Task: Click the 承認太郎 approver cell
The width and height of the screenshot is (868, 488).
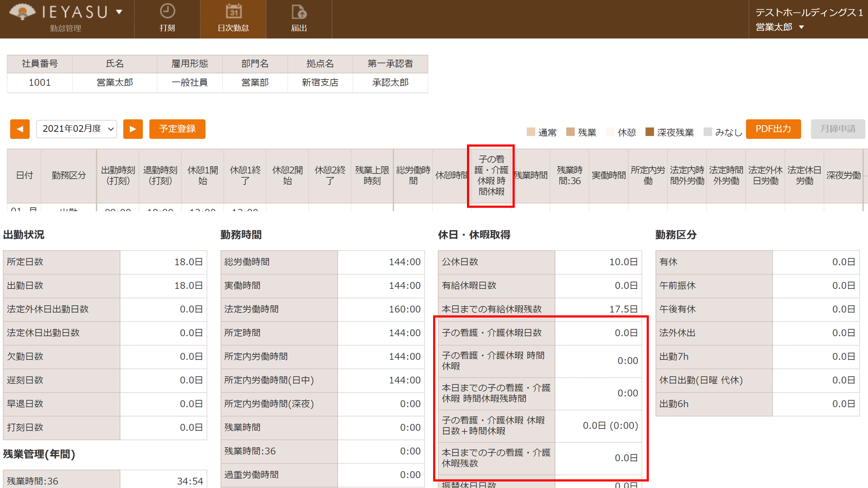Action: (390, 82)
